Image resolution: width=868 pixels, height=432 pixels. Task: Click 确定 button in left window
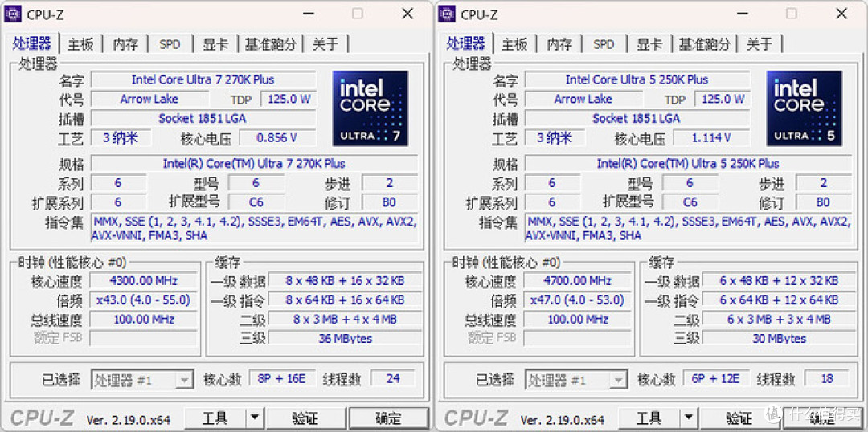388,418
